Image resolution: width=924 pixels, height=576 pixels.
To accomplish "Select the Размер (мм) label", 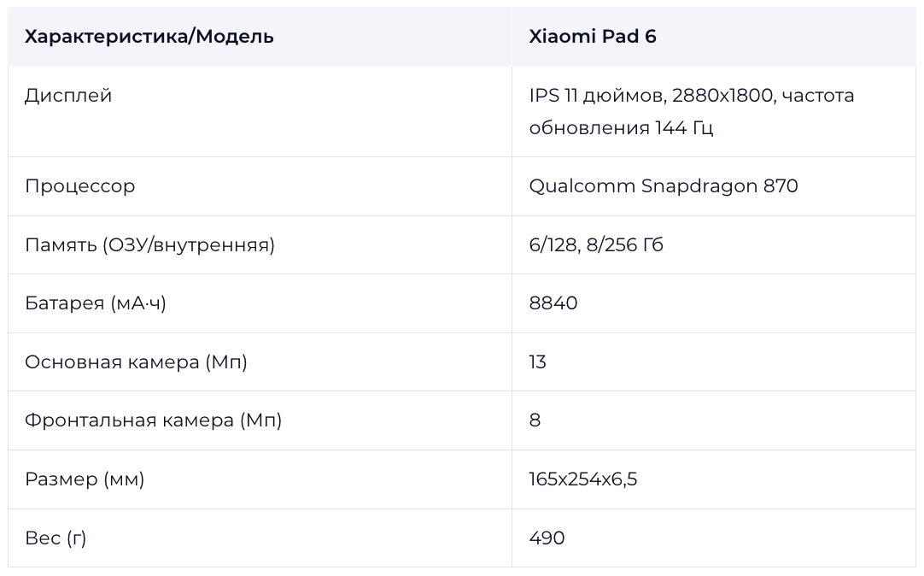I will [x=85, y=479].
